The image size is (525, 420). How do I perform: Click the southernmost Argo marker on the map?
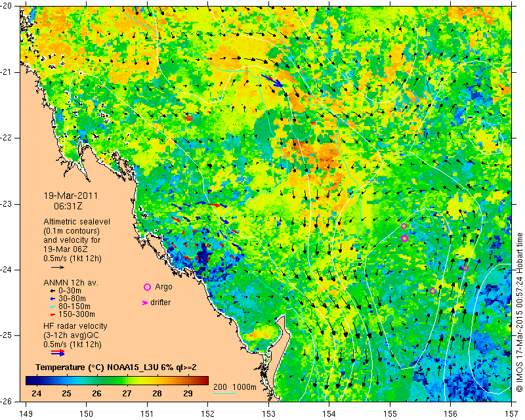click(432, 291)
